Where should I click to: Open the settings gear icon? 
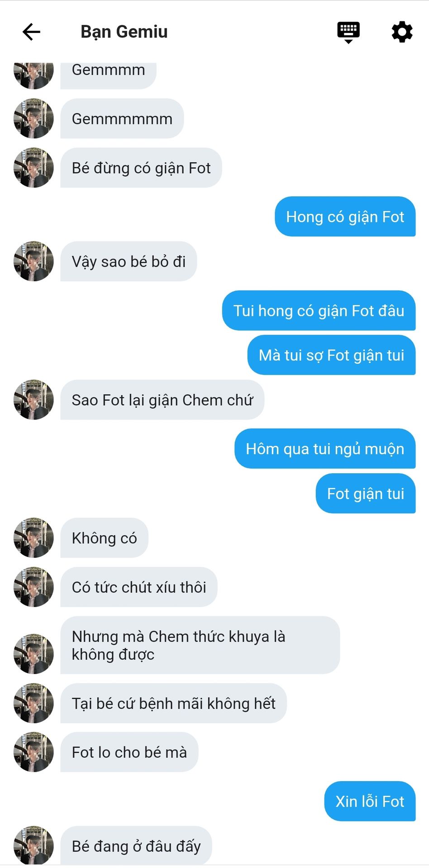click(x=402, y=32)
